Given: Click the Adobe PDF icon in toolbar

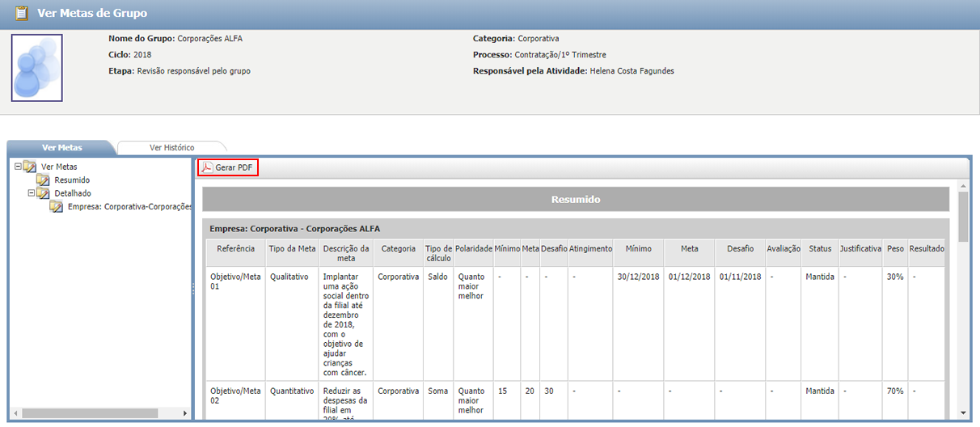Looking at the screenshot, I should click(207, 168).
